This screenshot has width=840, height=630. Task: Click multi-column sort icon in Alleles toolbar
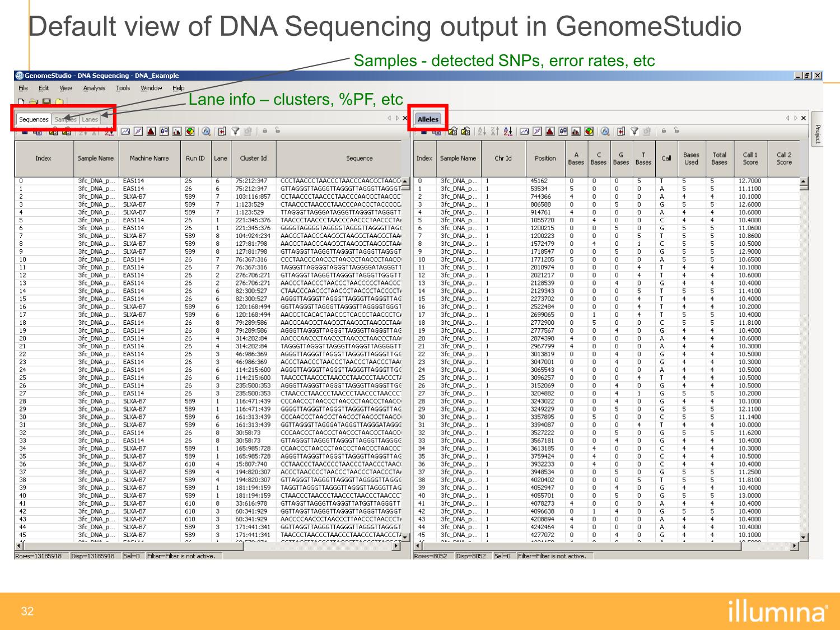point(508,132)
